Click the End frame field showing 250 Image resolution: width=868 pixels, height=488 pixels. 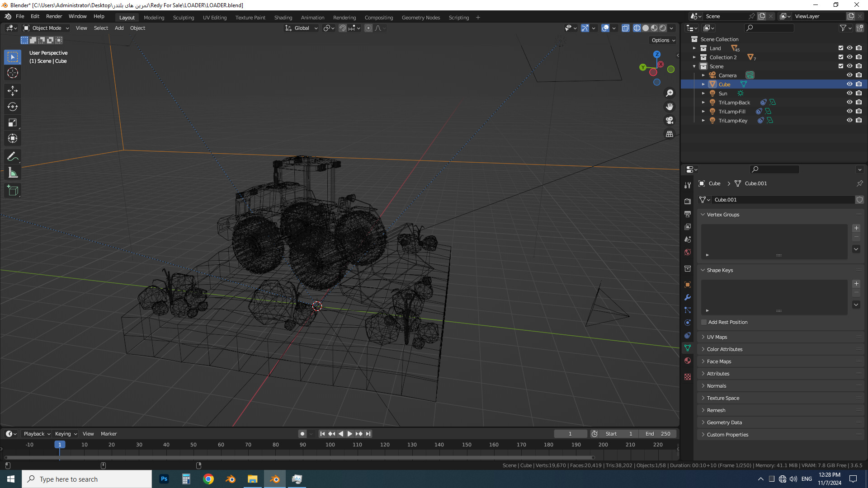coord(658,434)
